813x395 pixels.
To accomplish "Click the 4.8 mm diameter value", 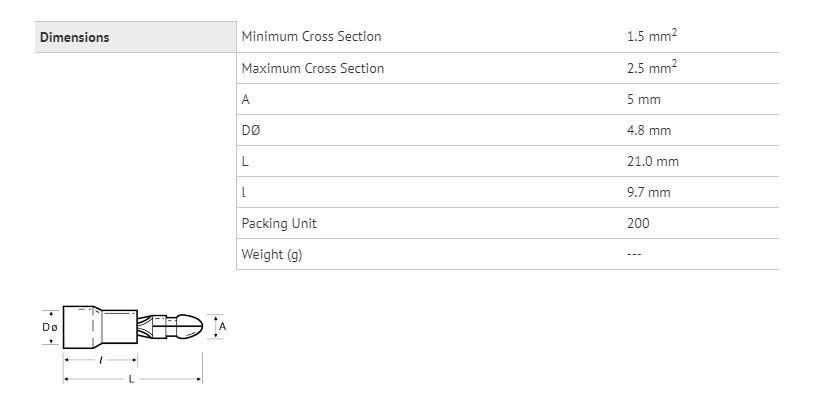I will [x=649, y=131].
